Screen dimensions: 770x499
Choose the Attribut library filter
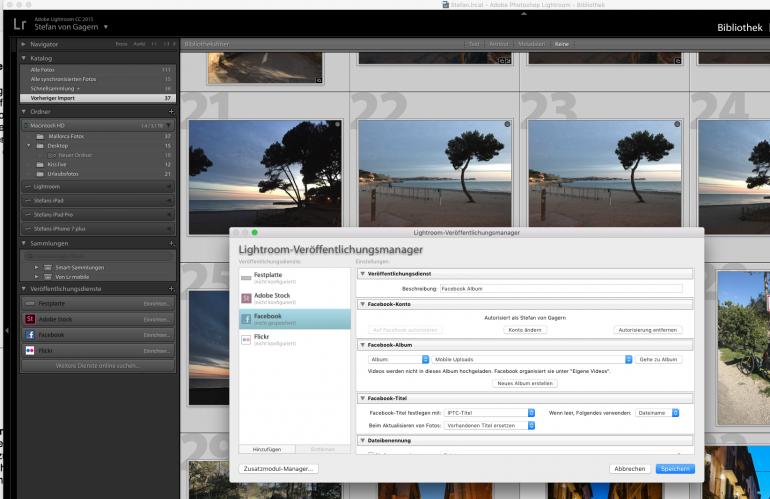click(498, 44)
